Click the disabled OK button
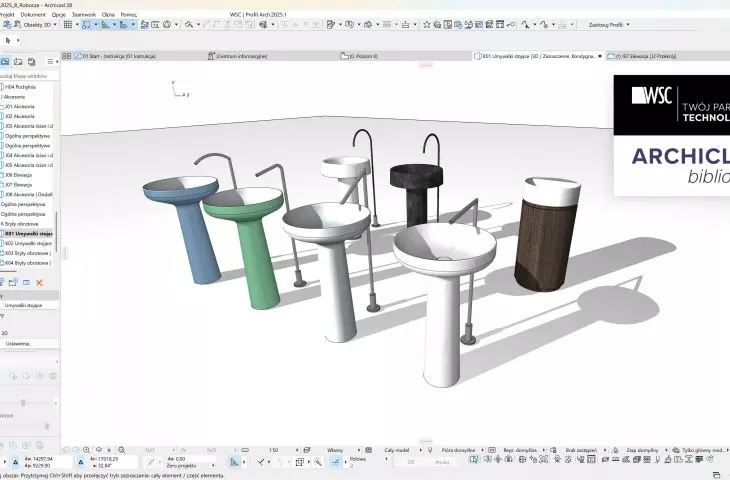730x480 pixels. [x=411, y=462]
